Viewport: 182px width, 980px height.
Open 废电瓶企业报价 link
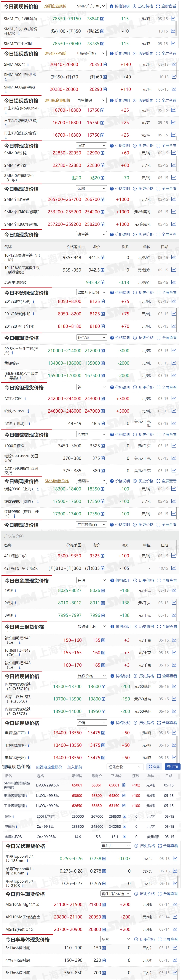pyautogui.click(x=58, y=100)
